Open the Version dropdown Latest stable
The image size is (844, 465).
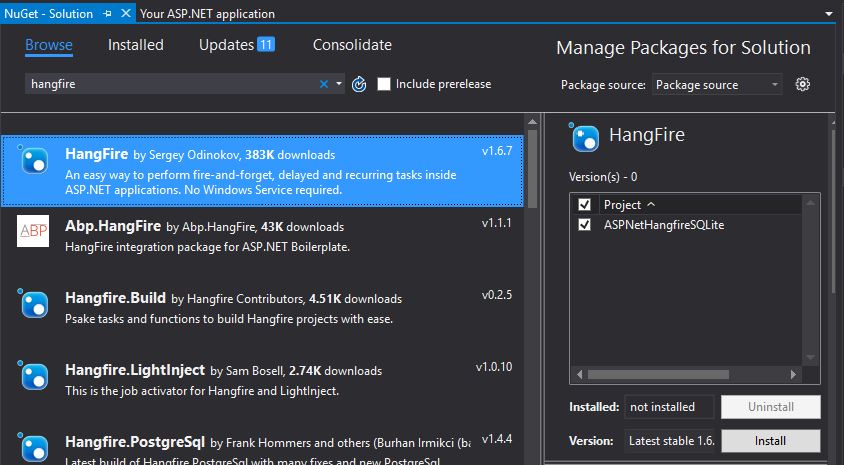tap(672, 441)
